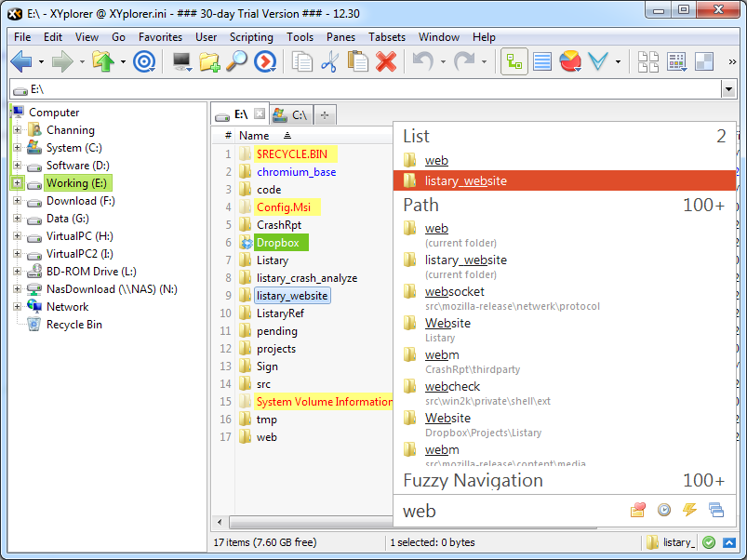
Task: Click the Listary lightning commands icon
Action: (x=689, y=510)
